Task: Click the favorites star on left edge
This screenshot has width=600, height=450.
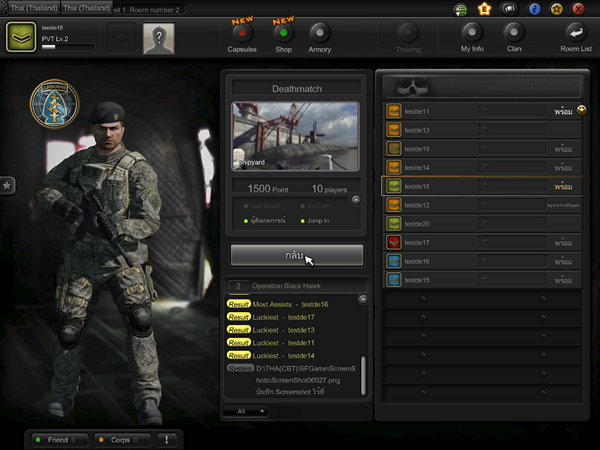Action: (6, 185)
